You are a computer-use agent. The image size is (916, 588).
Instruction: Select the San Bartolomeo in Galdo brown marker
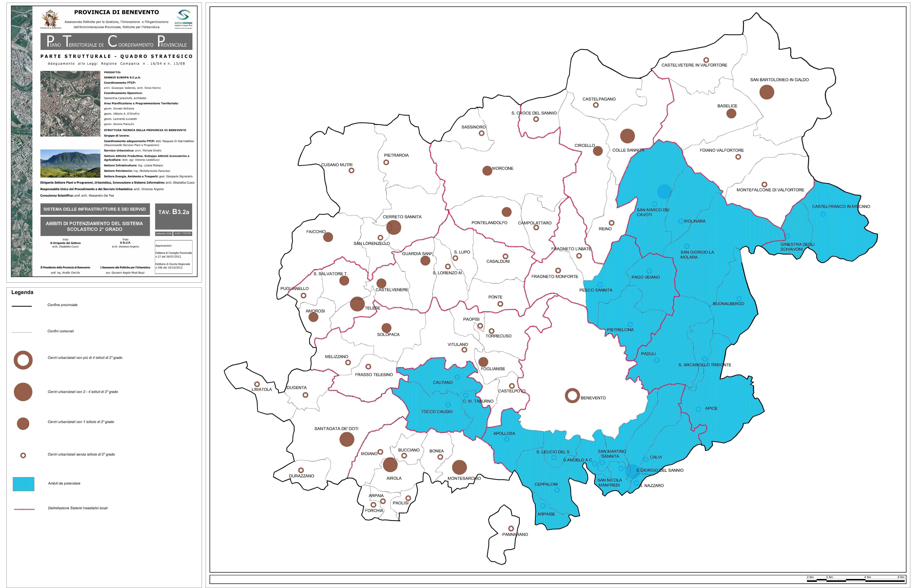(x=767, y=92)
